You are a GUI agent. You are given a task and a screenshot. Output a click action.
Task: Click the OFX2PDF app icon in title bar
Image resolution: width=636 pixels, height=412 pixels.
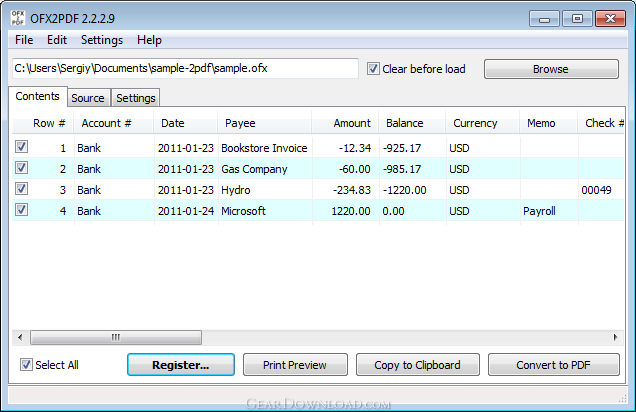(x=18, y=18)
